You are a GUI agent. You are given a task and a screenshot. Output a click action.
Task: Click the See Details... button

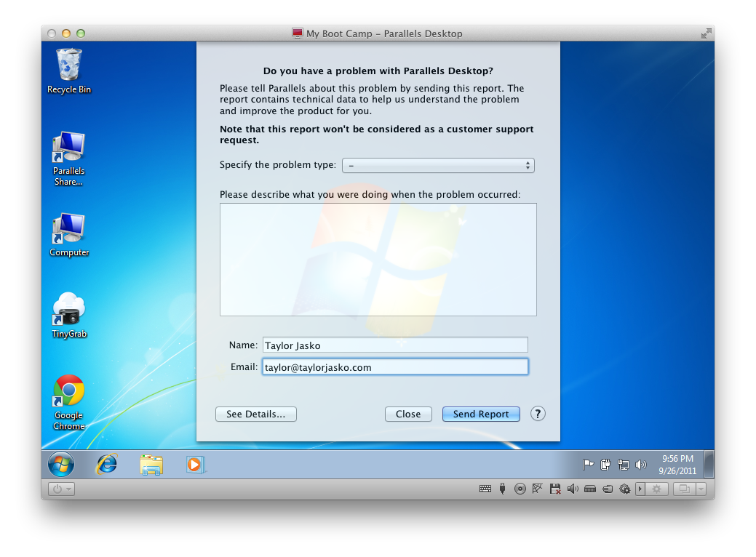tap(256, 414)
